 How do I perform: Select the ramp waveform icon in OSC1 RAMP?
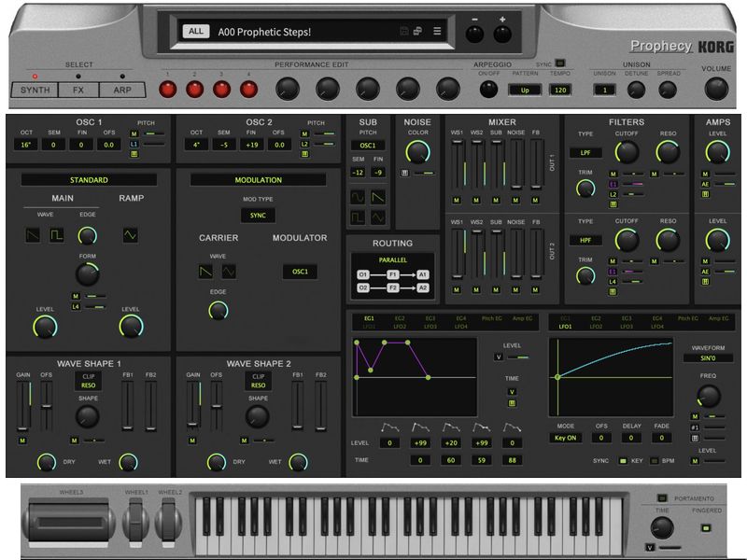pyautogui.click(x=130, y=234)
